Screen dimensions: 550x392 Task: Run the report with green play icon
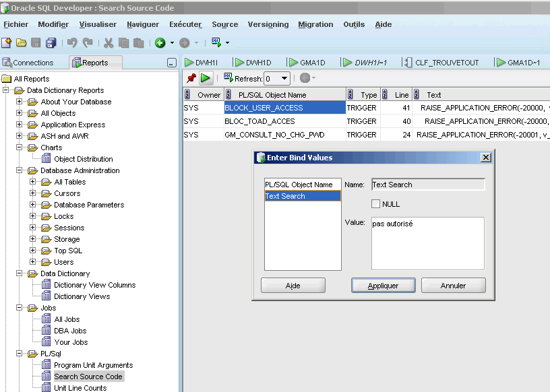click(206, 78)
